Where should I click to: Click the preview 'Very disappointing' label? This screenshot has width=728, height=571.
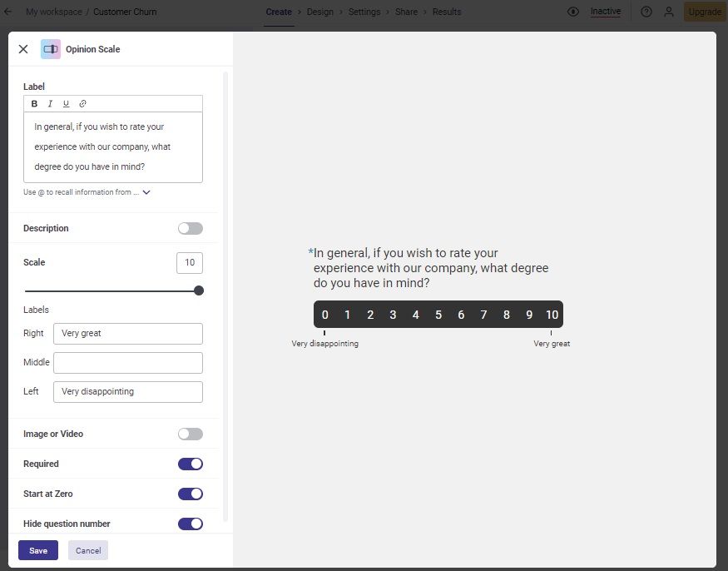(x=325, y=344)
